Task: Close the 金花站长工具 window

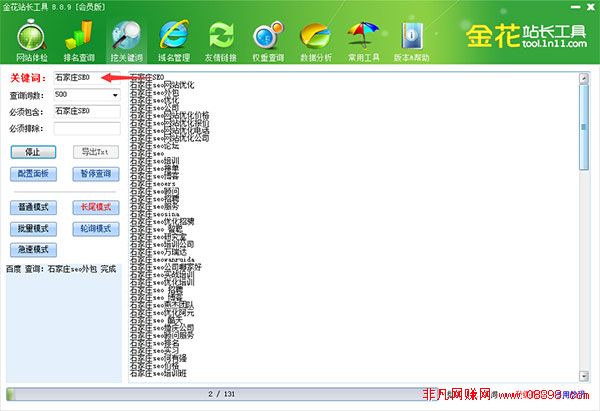Action: point(590,7)
